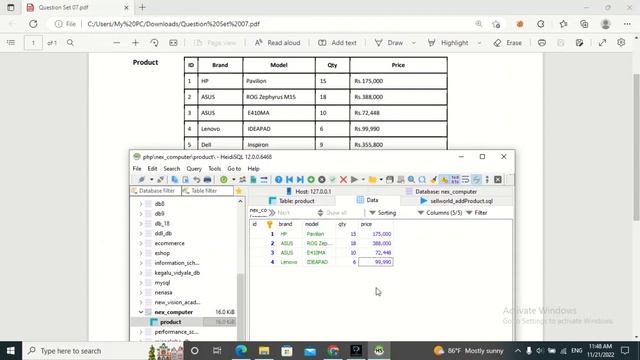Delete selected row with gray circle-x icon
The height and width of the screenshot is (360, 640).
tap(322, 180)
